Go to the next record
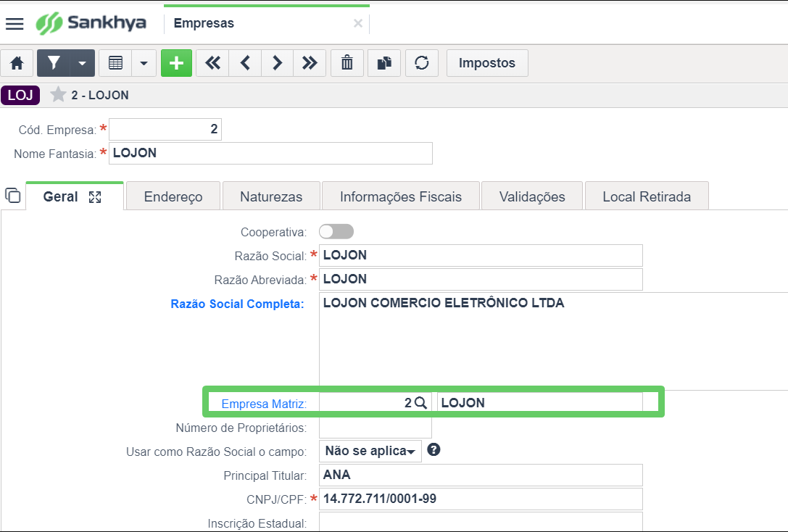The image size is (788, 532). pyautogui.click(x=278, y=63)
